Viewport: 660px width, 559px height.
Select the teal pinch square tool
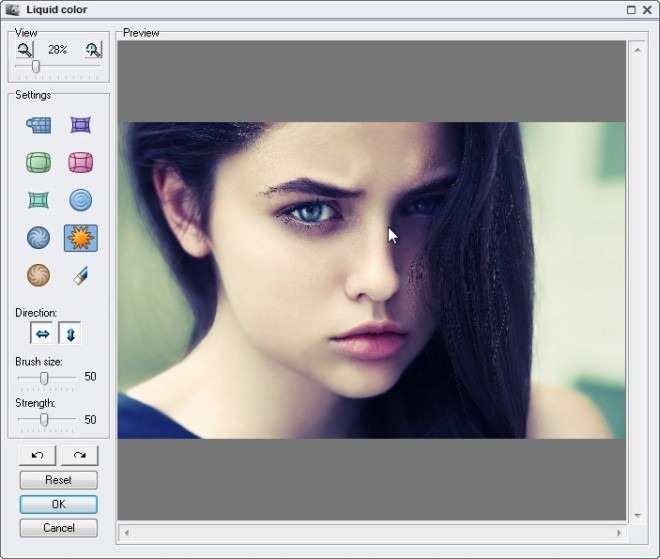(38, 200)
